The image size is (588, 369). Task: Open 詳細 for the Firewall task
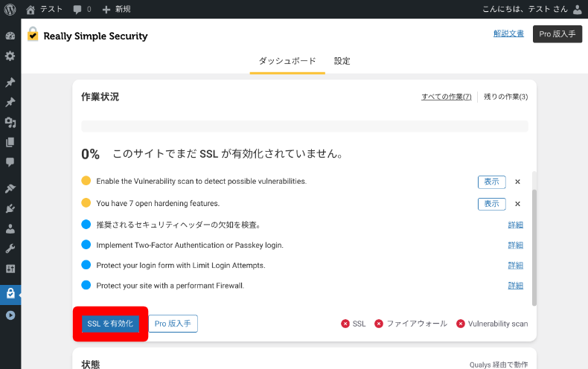pyautogui.click(x=515, y=286)
